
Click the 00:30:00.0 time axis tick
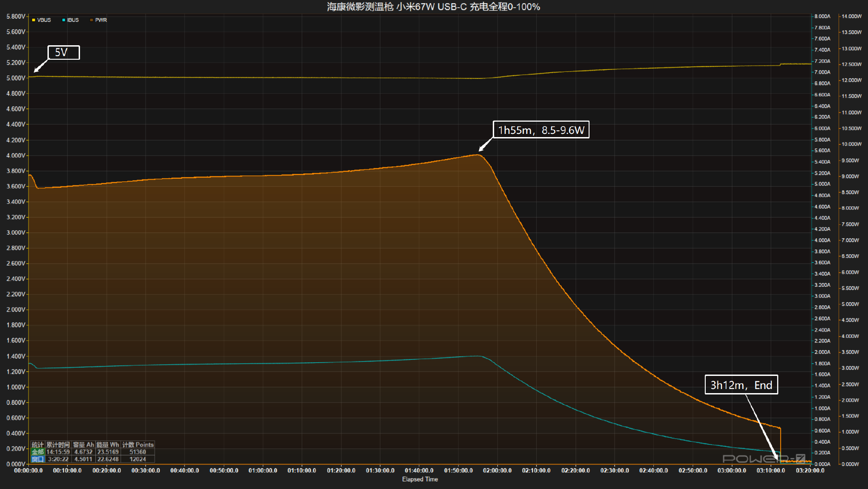[146, 470]
